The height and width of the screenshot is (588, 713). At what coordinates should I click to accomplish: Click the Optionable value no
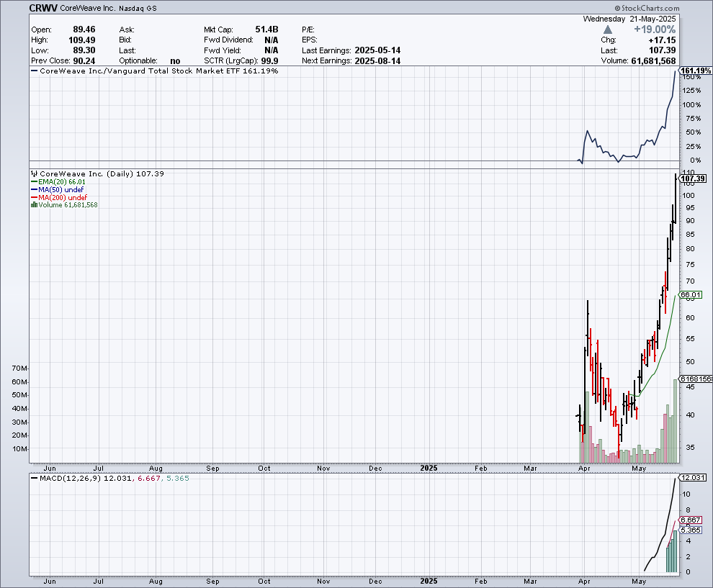175,61
